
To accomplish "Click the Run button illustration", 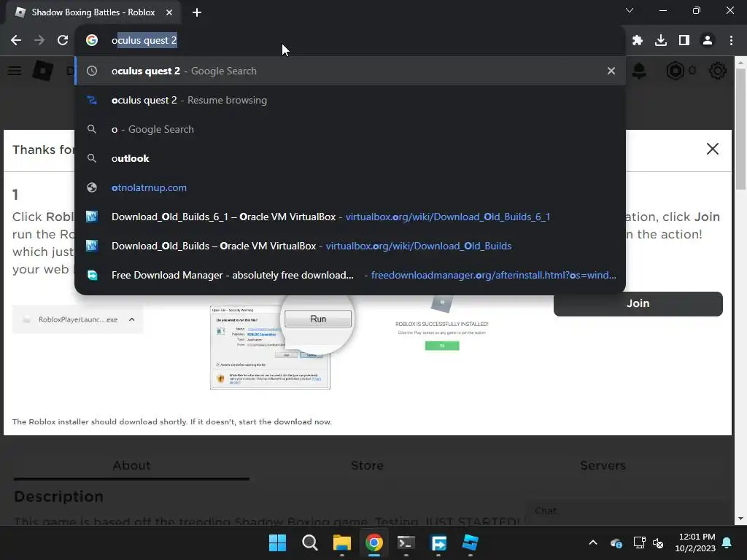I will pos(318,319).
